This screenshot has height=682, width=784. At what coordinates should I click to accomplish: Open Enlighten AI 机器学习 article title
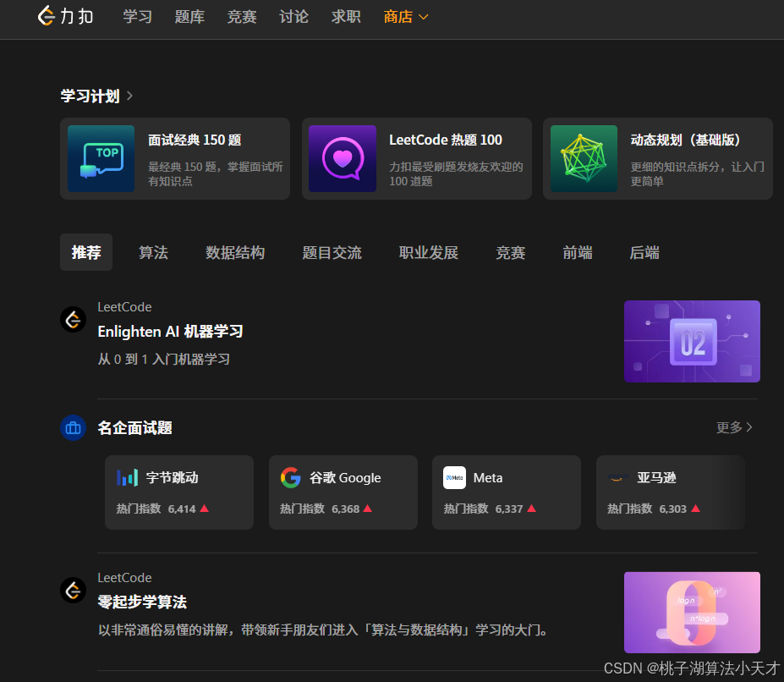(x=170, y=331)
